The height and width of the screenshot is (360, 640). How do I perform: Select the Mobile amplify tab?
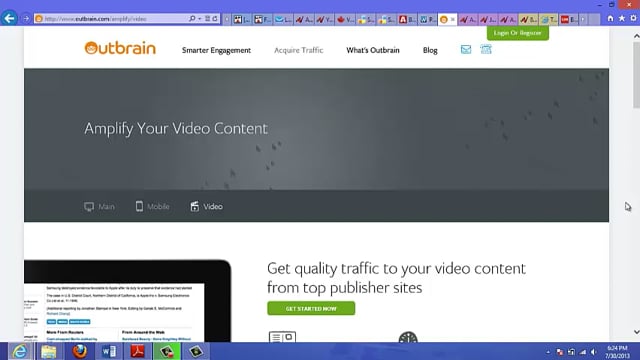pos(152,207)
